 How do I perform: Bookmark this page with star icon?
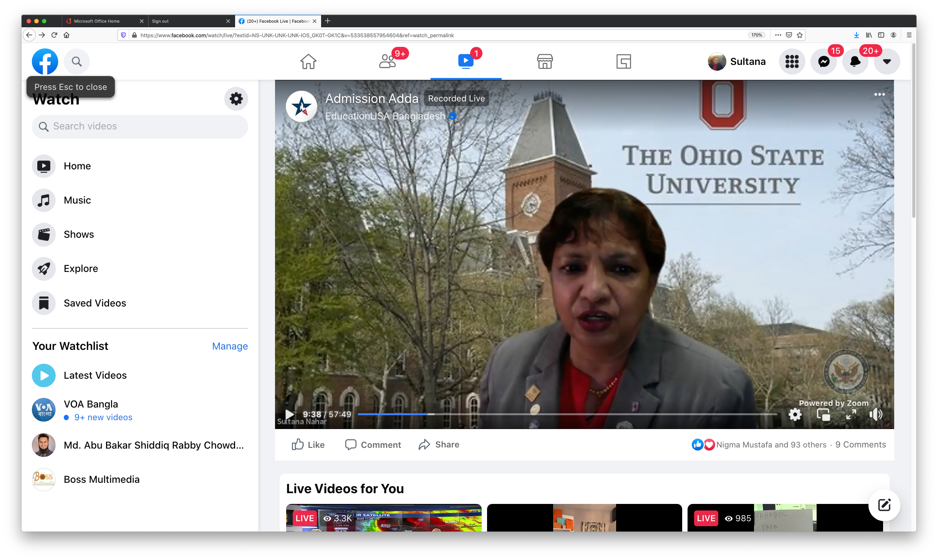coord(800,35)
